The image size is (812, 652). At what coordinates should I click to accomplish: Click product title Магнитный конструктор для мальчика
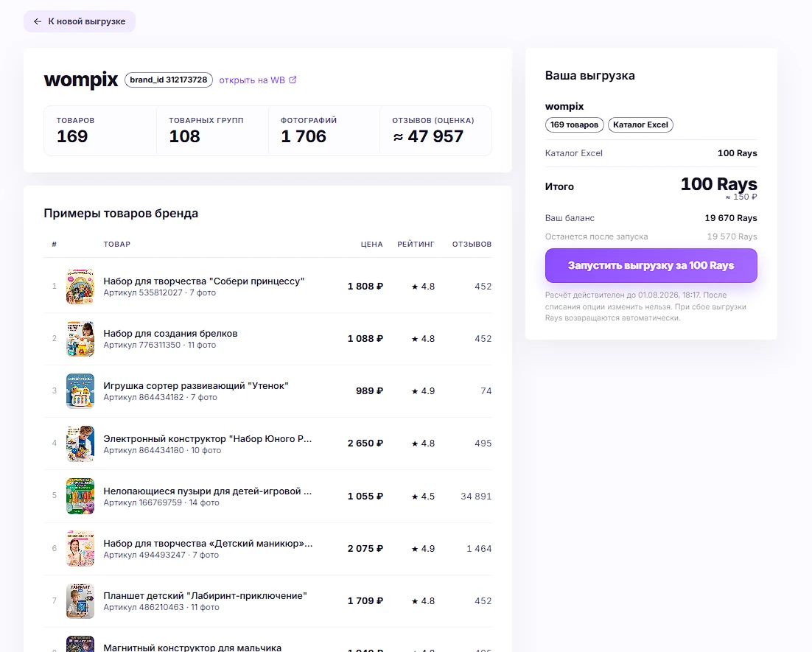click(x=192, y=648)
